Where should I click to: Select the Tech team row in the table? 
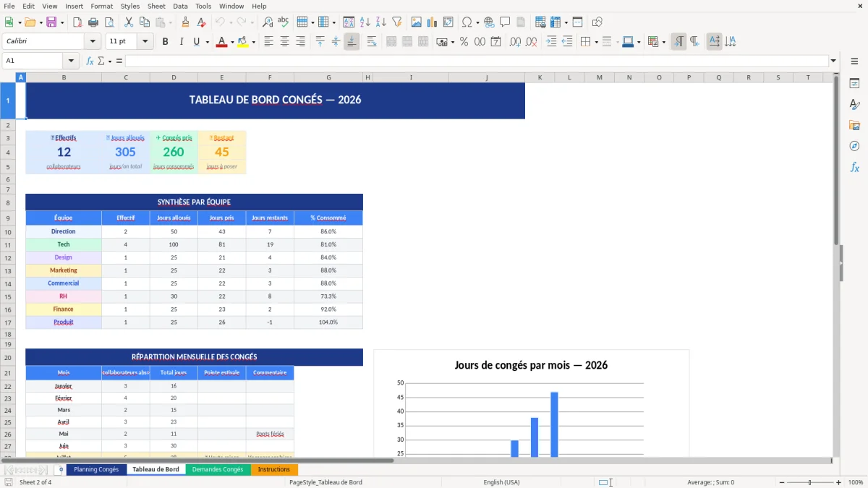(64, 244)
